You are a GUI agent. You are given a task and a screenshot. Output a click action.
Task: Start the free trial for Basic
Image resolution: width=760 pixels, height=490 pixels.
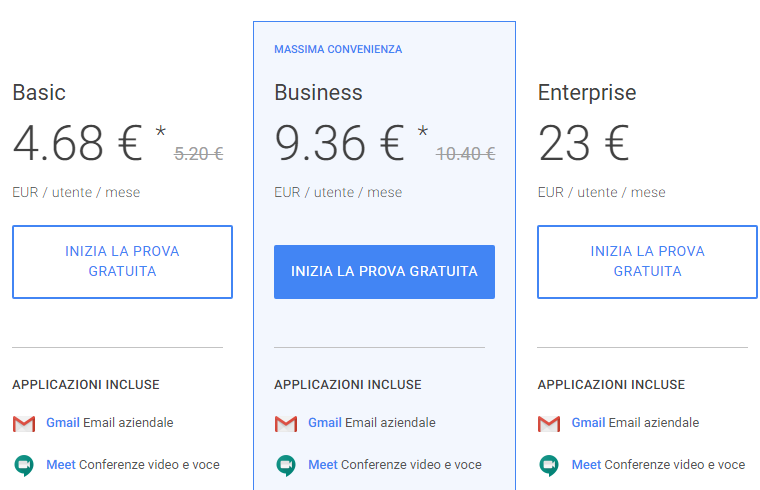[122, 261]
